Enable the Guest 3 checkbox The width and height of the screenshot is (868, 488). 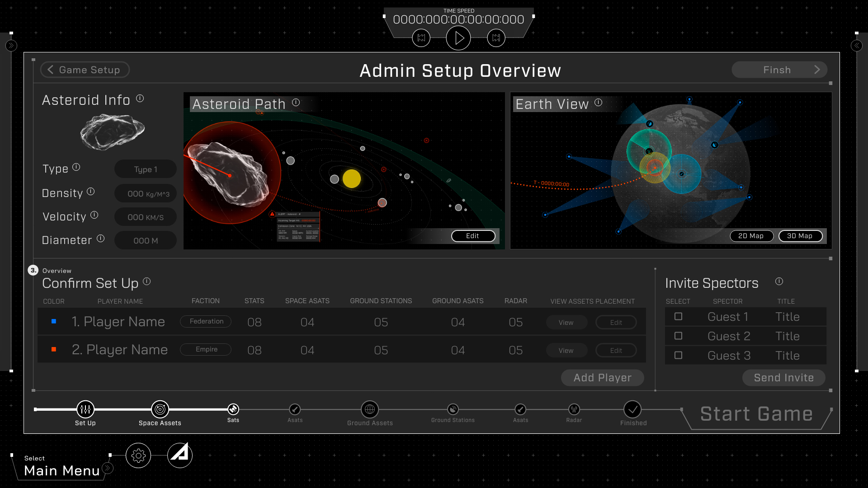tap(679, 355)
